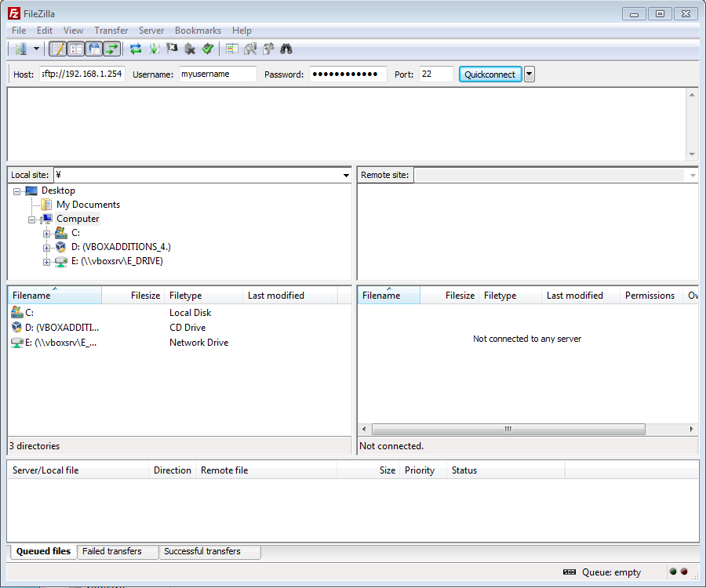Open the View menu
The width and height of the screenshot is (706, 588).
pos(73,30)
